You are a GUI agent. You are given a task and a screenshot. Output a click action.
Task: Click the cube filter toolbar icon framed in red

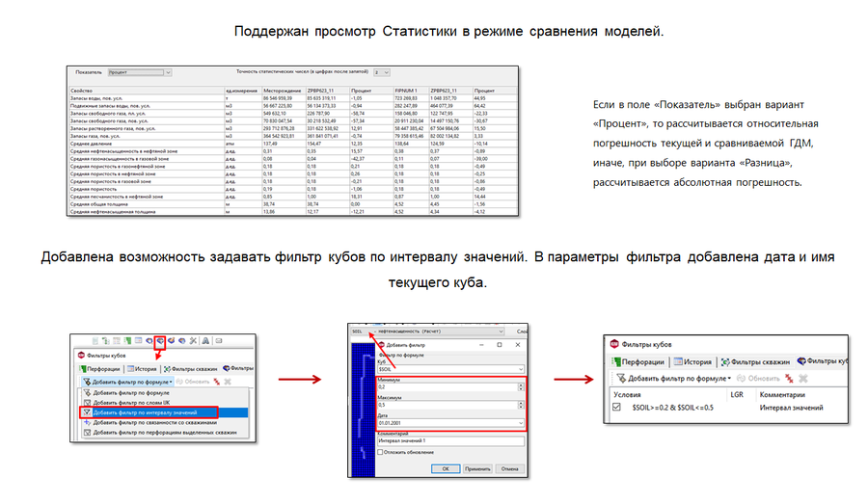pyautogui.click(x=160, y=341)
